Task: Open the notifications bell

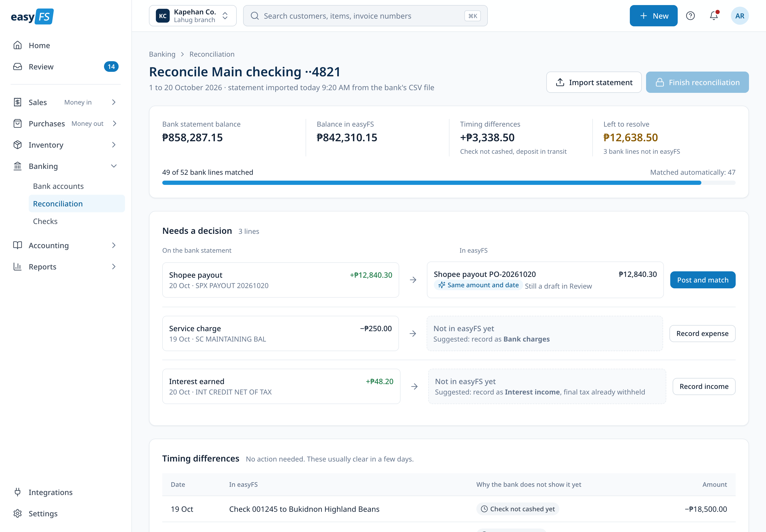Action: 714,16
